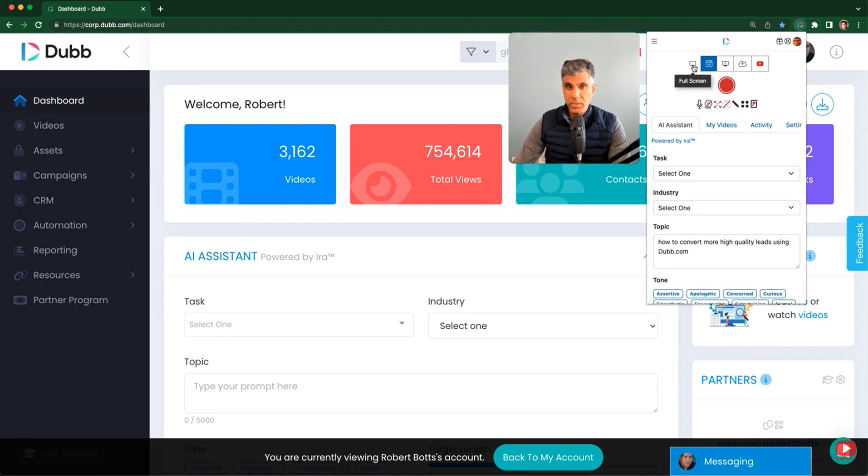Open the main page Industry dropdown
This screenshot has width=868, height=476.
(x=543, y=326)
